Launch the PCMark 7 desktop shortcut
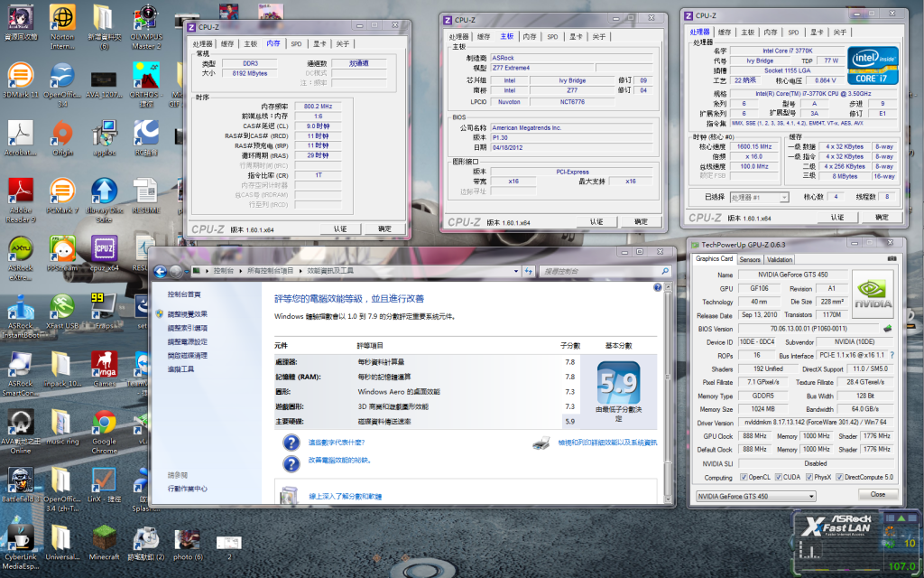 click(62, 195)
